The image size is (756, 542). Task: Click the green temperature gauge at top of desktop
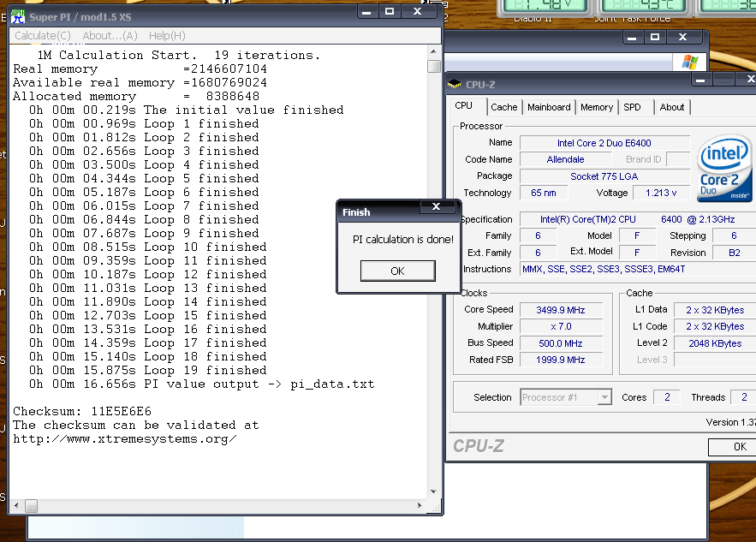point(643,6)
